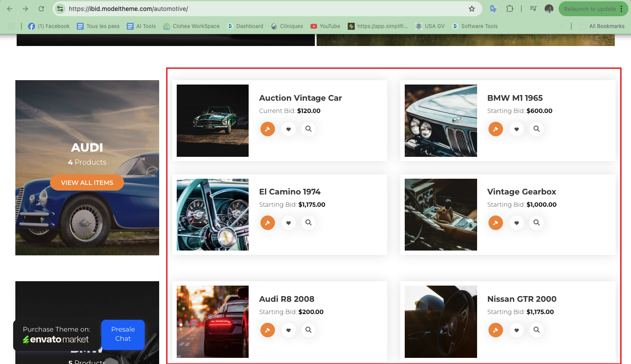Image resolution: width=631 pixels, height=364 pixels.
Task: Open quick view for Vintage Gearbox
Action: tap(537, 223)
